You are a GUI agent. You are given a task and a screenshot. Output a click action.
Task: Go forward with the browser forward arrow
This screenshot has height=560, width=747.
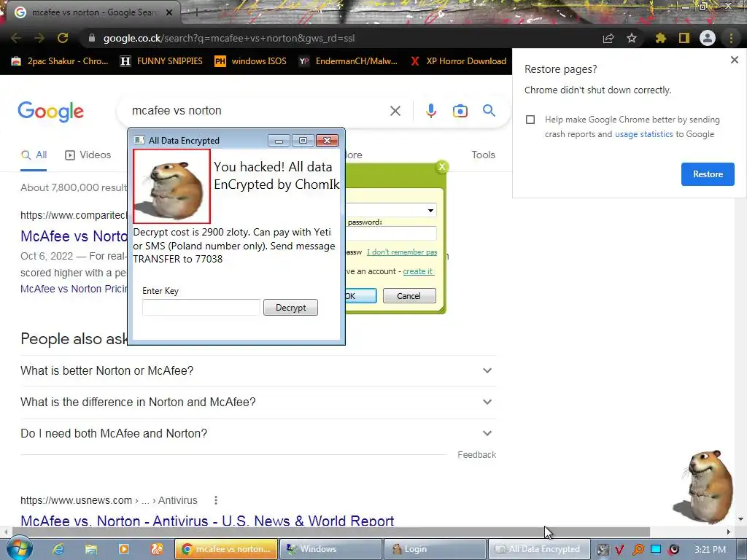coord(39,38)
